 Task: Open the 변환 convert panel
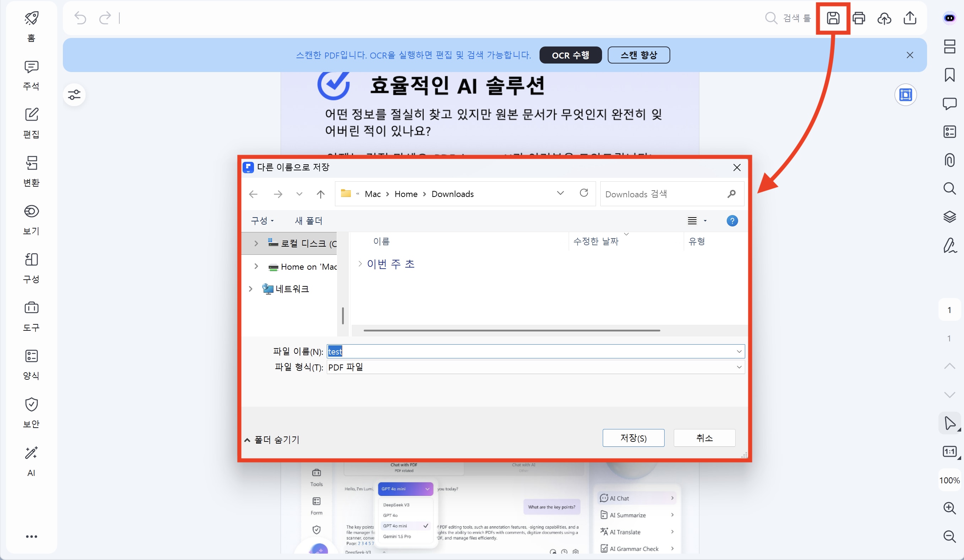[x=31, y=170]
